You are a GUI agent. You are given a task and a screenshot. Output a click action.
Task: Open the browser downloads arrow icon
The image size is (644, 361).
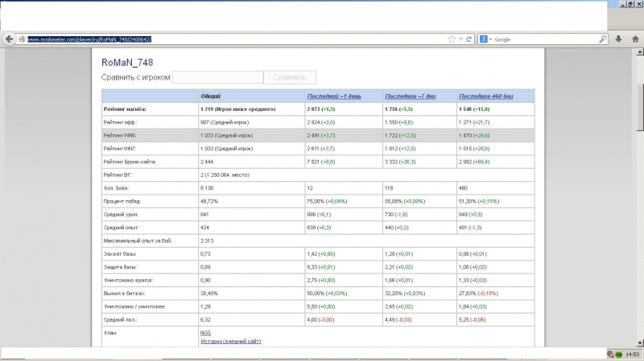point(618,39)
